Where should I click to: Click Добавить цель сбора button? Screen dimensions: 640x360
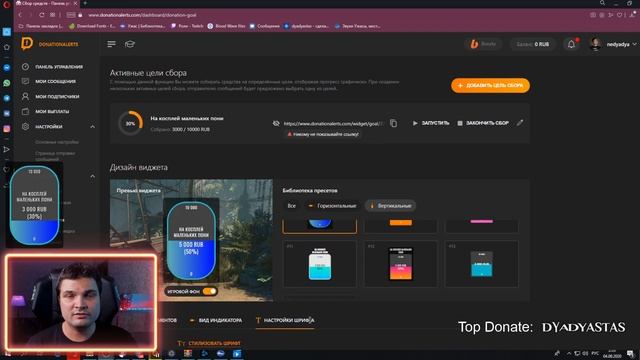point(490,85)
